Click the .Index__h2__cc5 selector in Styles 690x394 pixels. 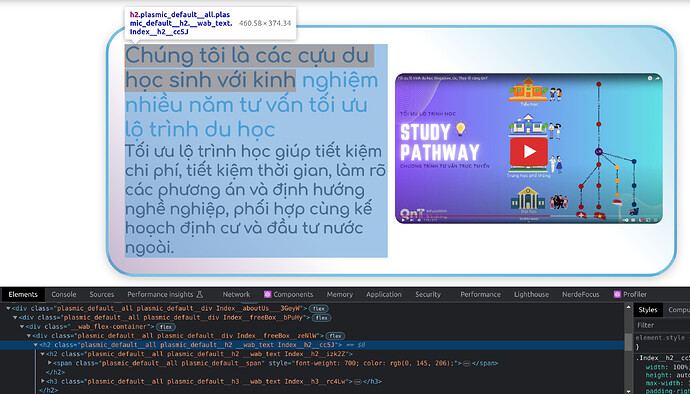click(x=664, y=358)
